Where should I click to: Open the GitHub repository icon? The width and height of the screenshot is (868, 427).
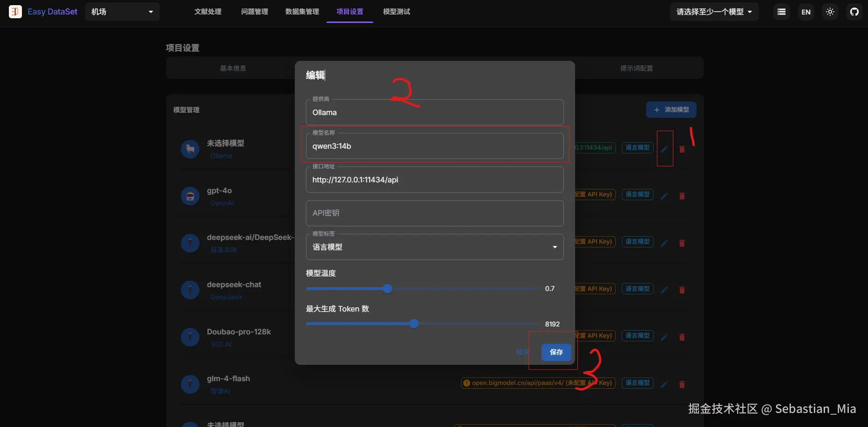tap(855, 12)
